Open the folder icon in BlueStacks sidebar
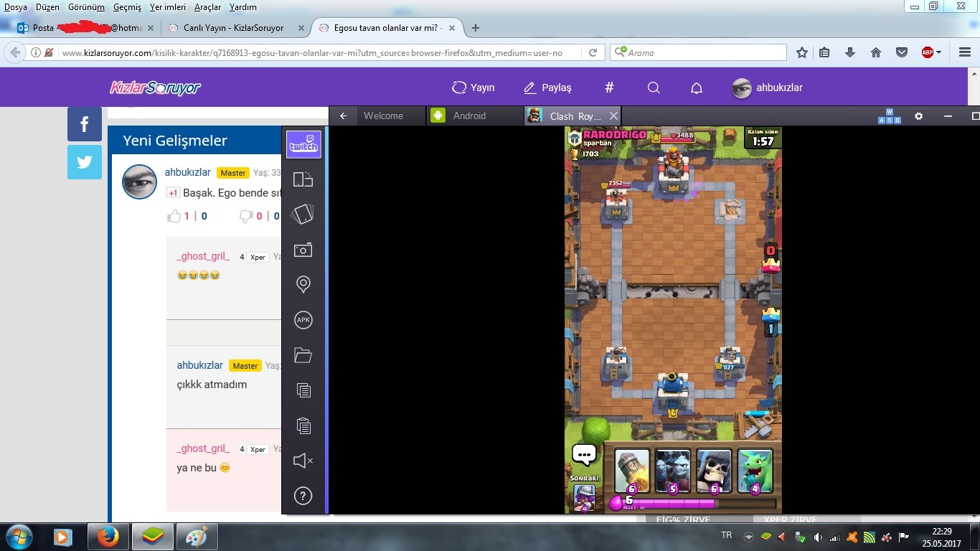 coord(303,355)
